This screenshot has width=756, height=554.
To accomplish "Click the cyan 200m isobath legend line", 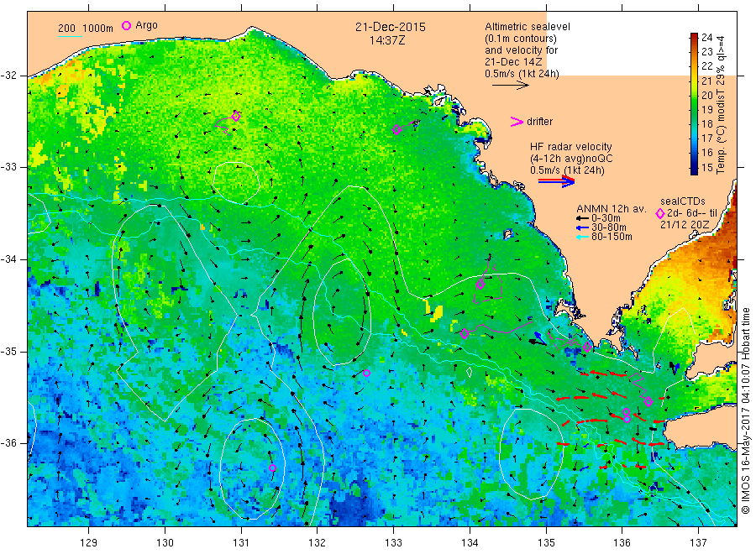I will coord(70,35).
